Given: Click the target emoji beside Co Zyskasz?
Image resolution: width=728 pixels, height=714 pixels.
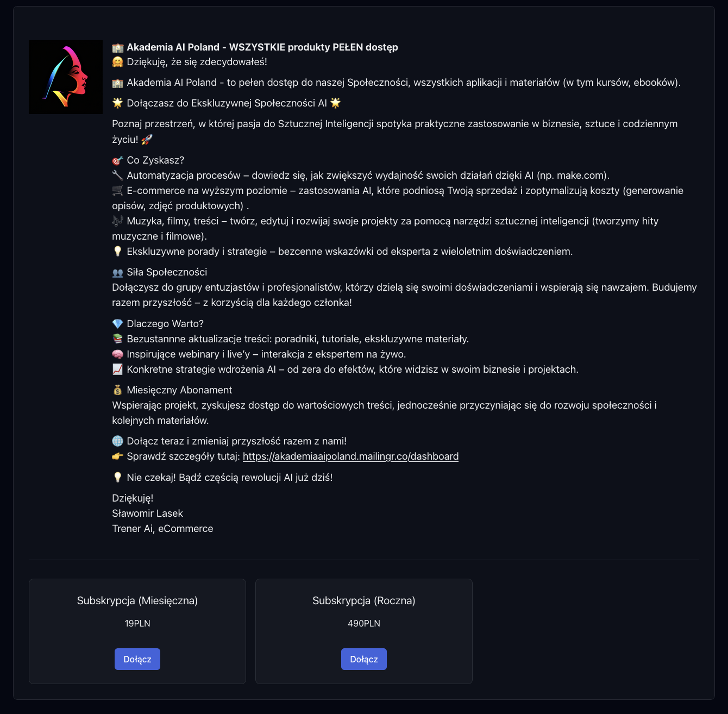Looking at the screenshot, I should [x=118, y=160].
